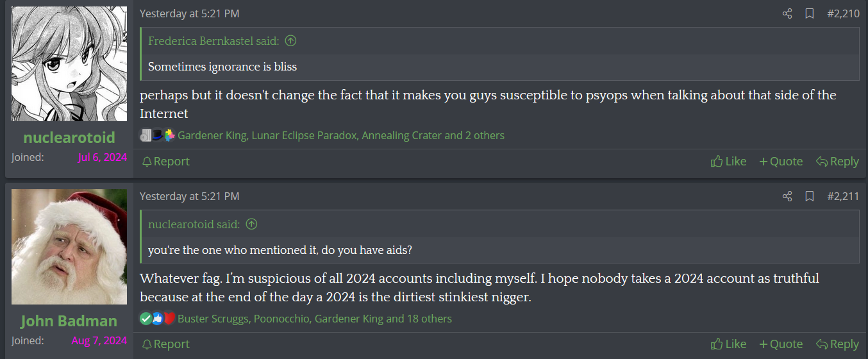
Task: Click share icon on post #2,211
Action: (x=787, y=196)
